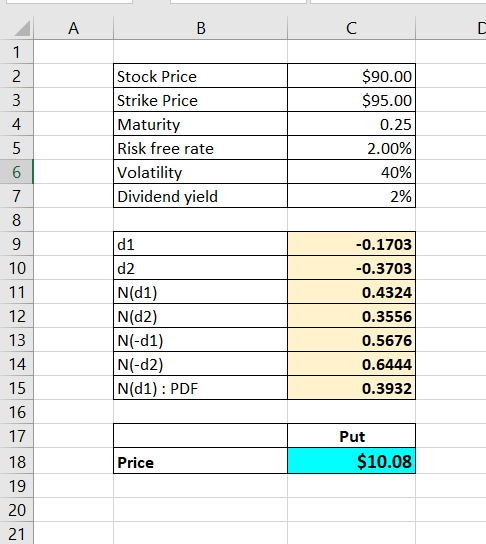The height and width of the screenshot is (544, 486).
Task: Select the -0.3703 d2 value
Action: click(351, 268)
